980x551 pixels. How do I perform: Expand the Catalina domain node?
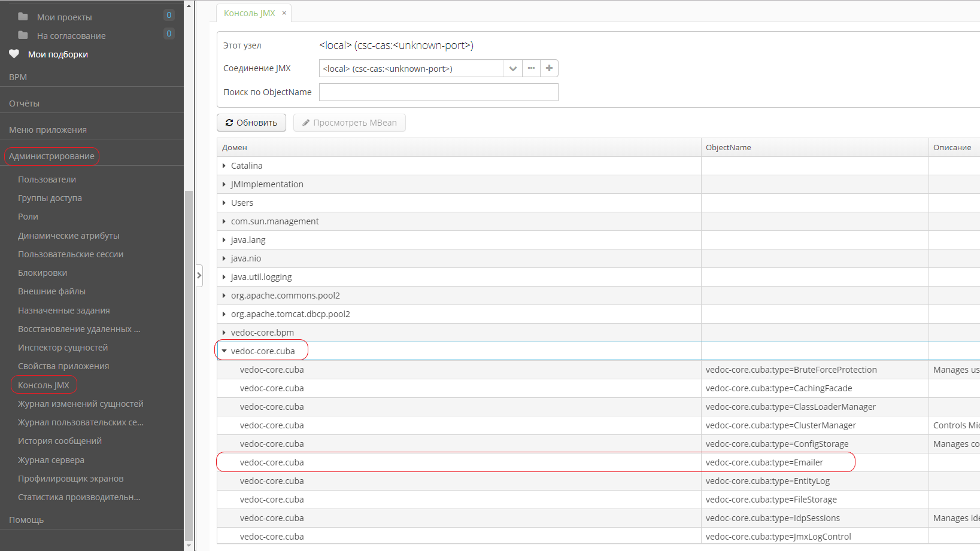coord(224,166)
